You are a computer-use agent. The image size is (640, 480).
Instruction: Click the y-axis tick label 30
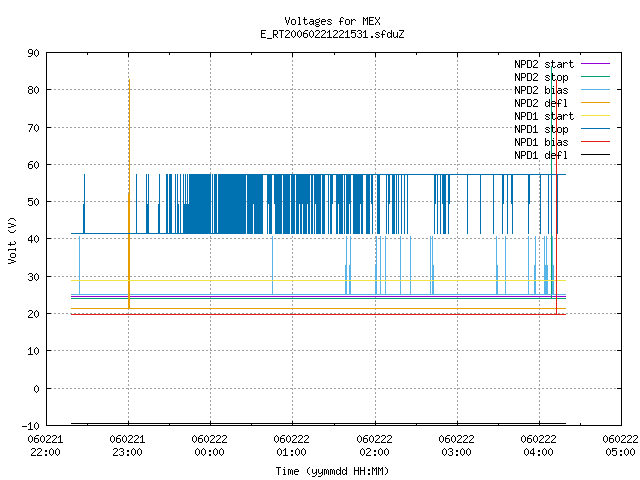point(33,277)
